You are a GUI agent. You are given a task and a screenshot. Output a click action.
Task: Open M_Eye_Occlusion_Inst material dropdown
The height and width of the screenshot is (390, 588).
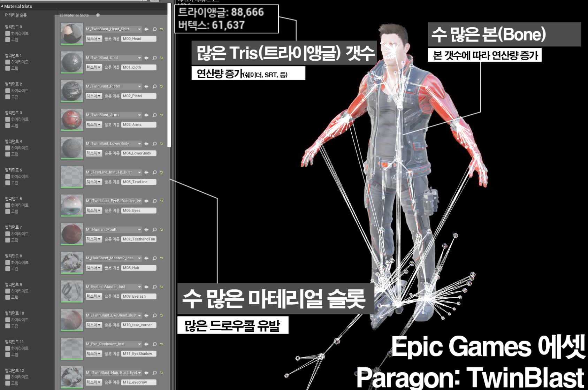pyautogui.click(x=114, y=344)
